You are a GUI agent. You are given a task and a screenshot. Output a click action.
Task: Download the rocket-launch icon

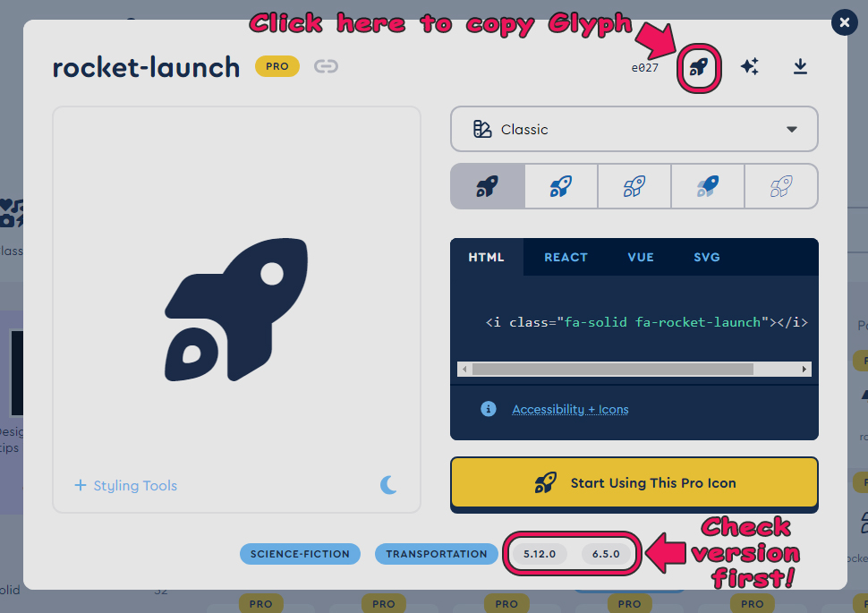click(x=800, y=66)
